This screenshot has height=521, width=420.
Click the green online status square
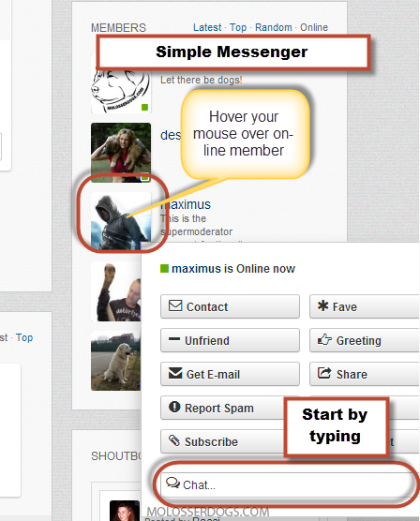164,268
